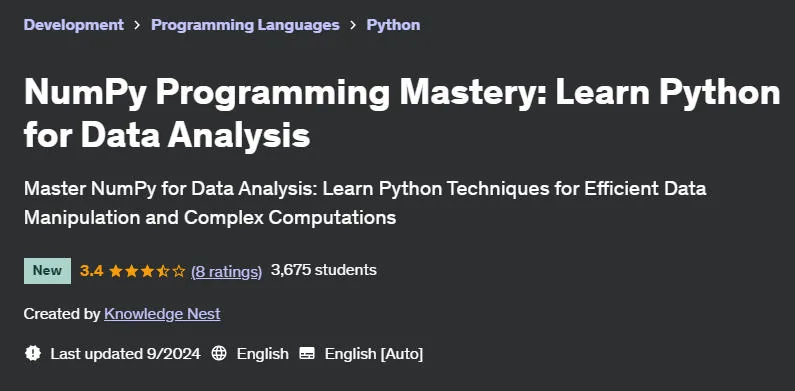Click the 3.4 rating number

click(92, 271)
